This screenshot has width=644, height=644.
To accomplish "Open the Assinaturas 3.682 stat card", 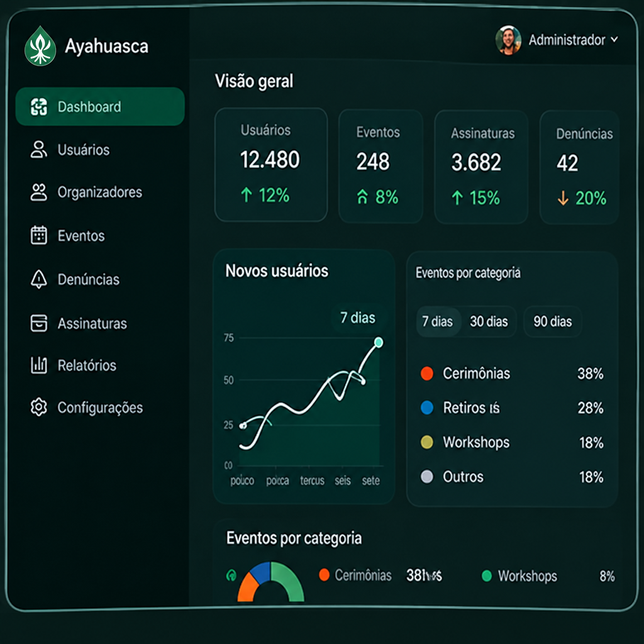I will pyautogui.click(x=481, y=167).
